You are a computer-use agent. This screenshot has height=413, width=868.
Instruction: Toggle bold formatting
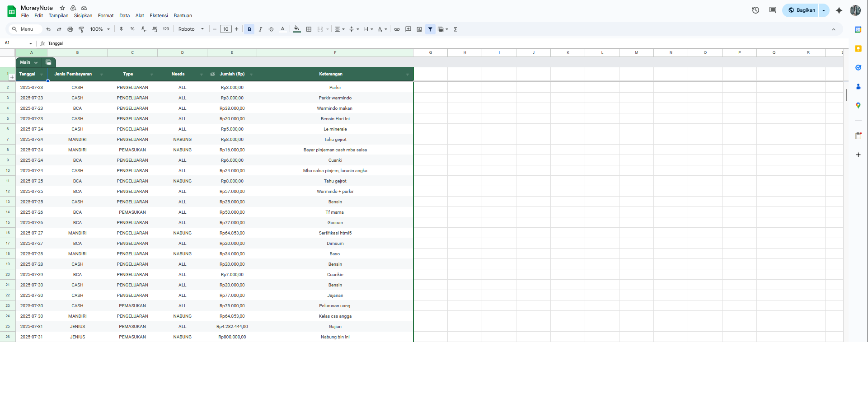[249, 29]
